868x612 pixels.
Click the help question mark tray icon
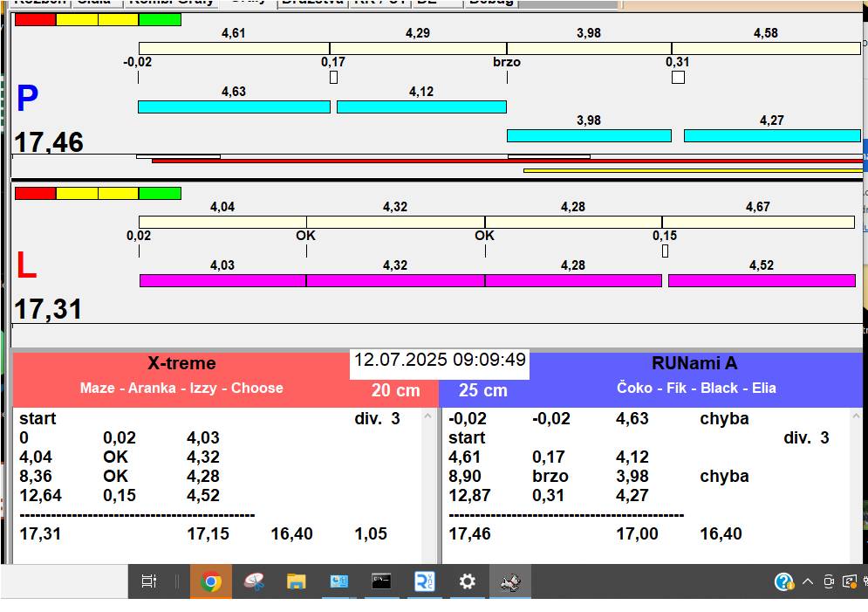click(x=783, y=581)
